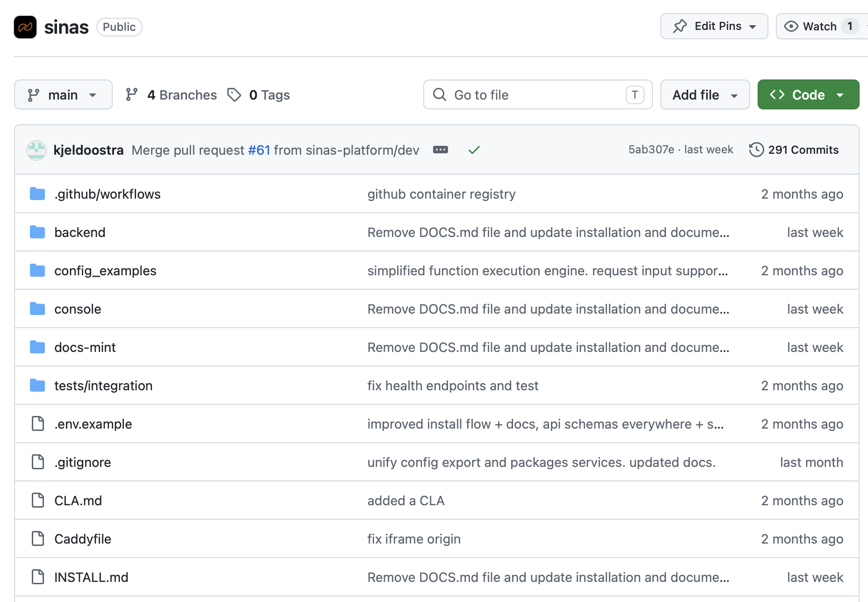This screenshot has width=868, height=602.
Task: Click the sinas repository logo avatar
Action: point(25,27)
